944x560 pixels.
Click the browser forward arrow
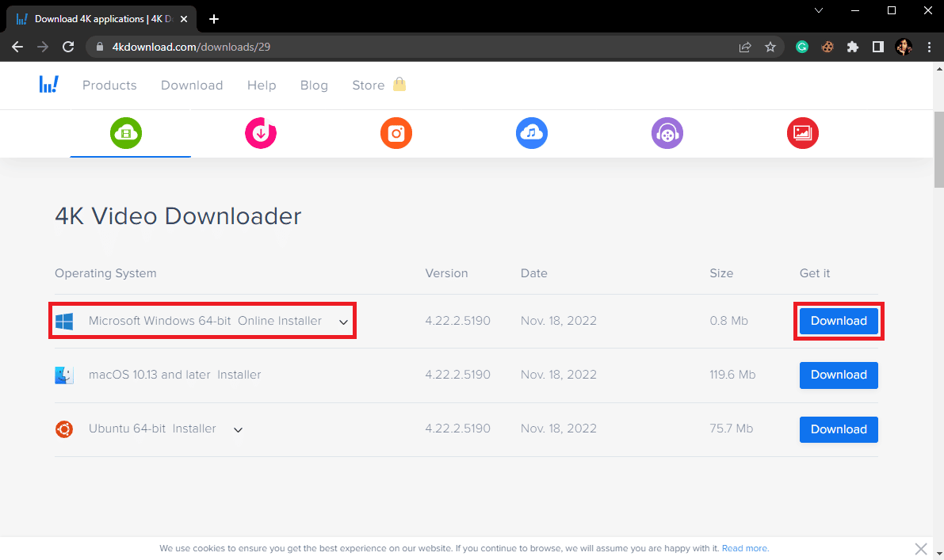click(x=43, y=47)
